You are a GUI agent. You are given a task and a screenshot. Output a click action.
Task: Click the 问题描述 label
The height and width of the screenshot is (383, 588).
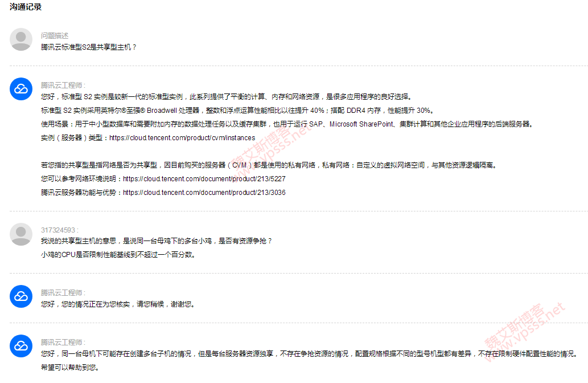click(55, 35)
